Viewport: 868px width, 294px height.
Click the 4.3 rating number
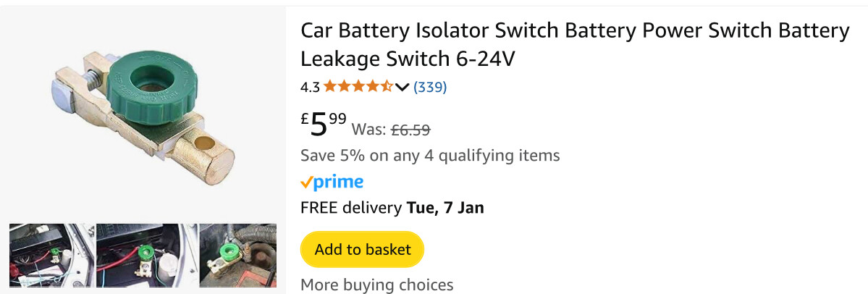tap(310, 88)
